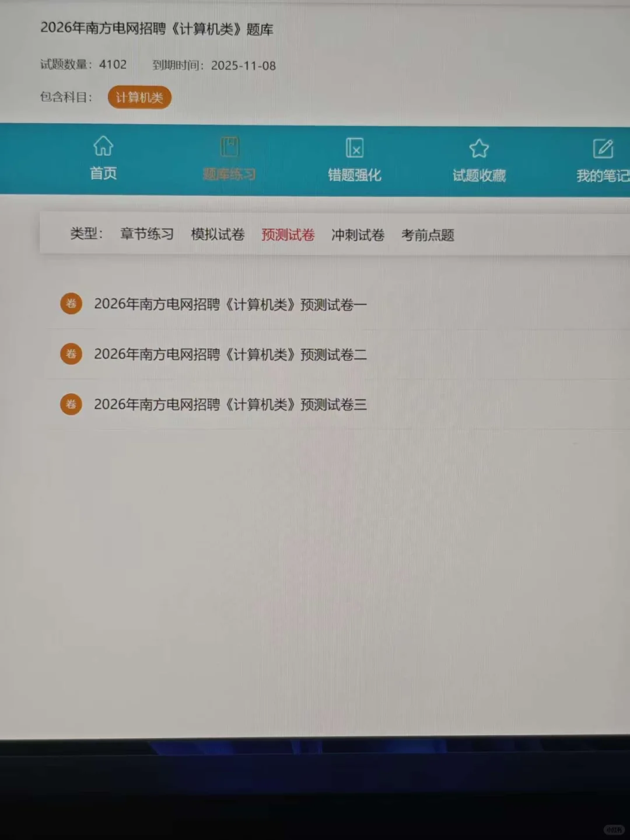Open 2026年南方电网招聘《计算机类》预测试卷一

pos(230,304)
